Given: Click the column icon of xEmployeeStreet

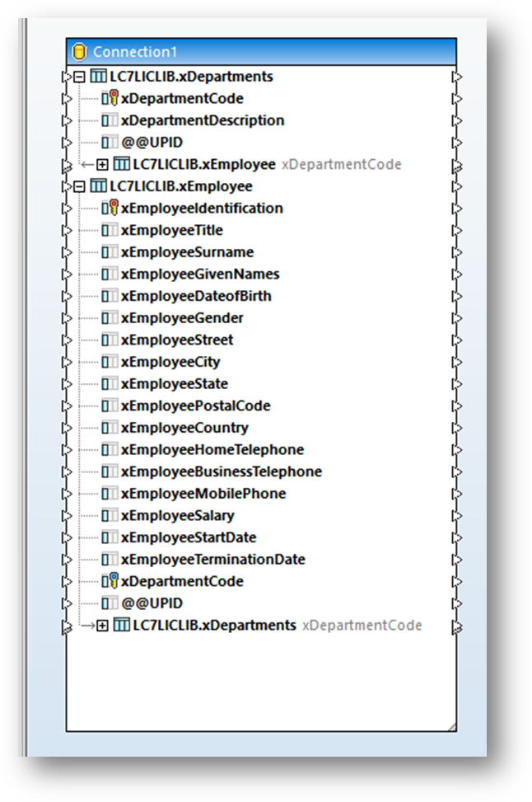Looking at the screenshot, I should (110, 340).
